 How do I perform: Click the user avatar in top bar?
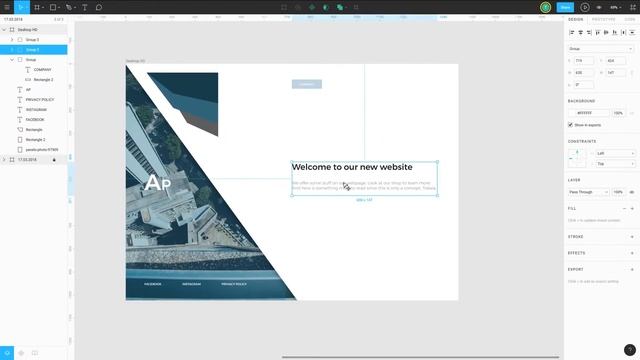[545, 7]
